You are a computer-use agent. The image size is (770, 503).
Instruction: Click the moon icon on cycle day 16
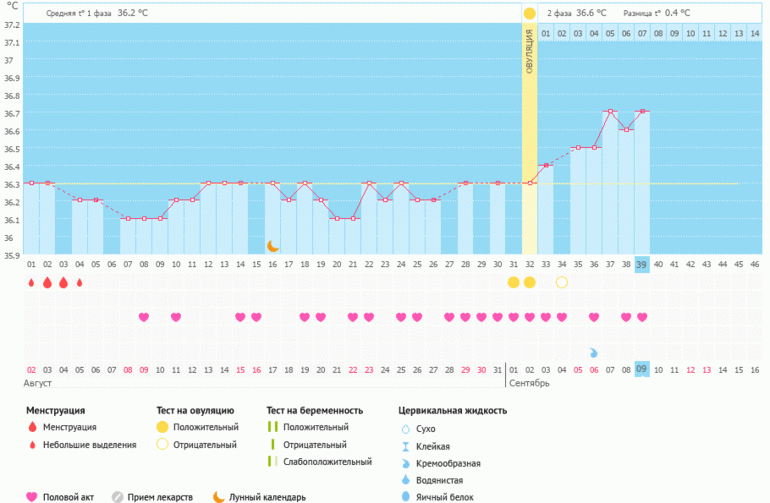(x=272, y=245)
